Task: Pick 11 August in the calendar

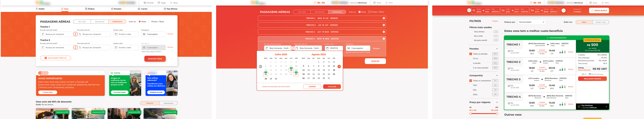Action: [334, 66]
